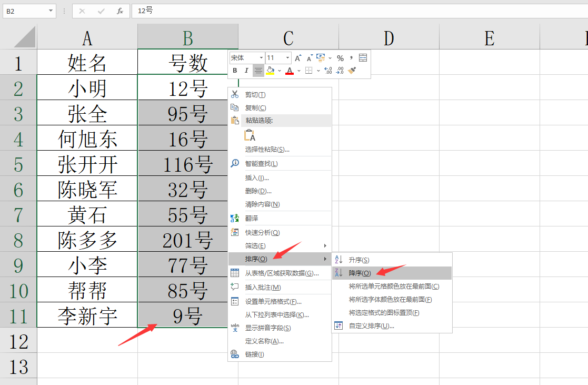Screen dimensions: 588x385
Task: Open 快速分析(Q) option
Action: [280, 233]
